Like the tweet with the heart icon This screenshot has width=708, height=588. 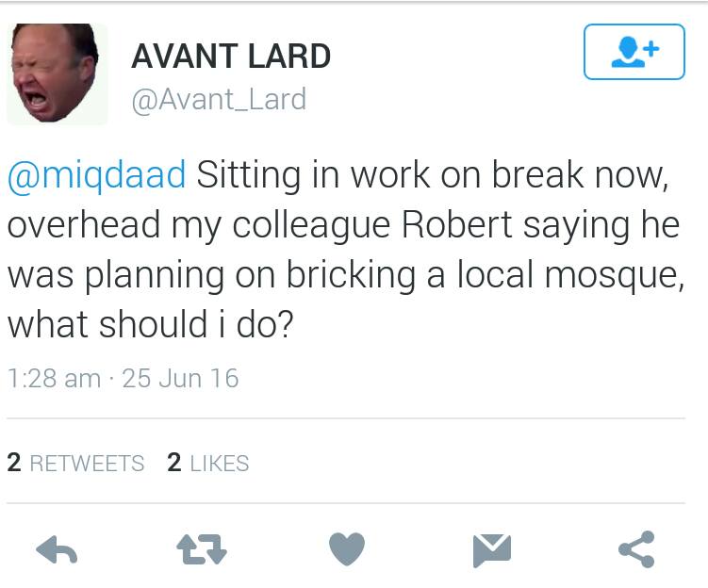[x=347, y=549]
